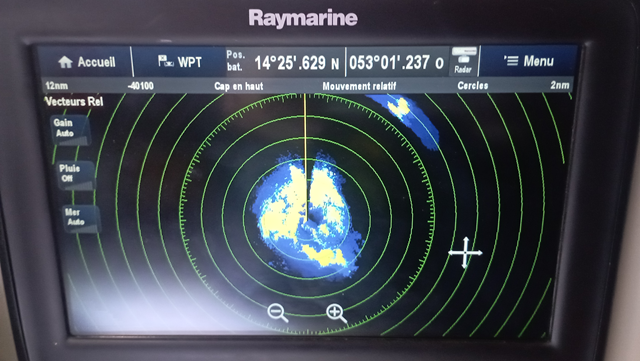Tap the Mouvement relatif mode label
The image size is (640, 361).
click(359, 86)
